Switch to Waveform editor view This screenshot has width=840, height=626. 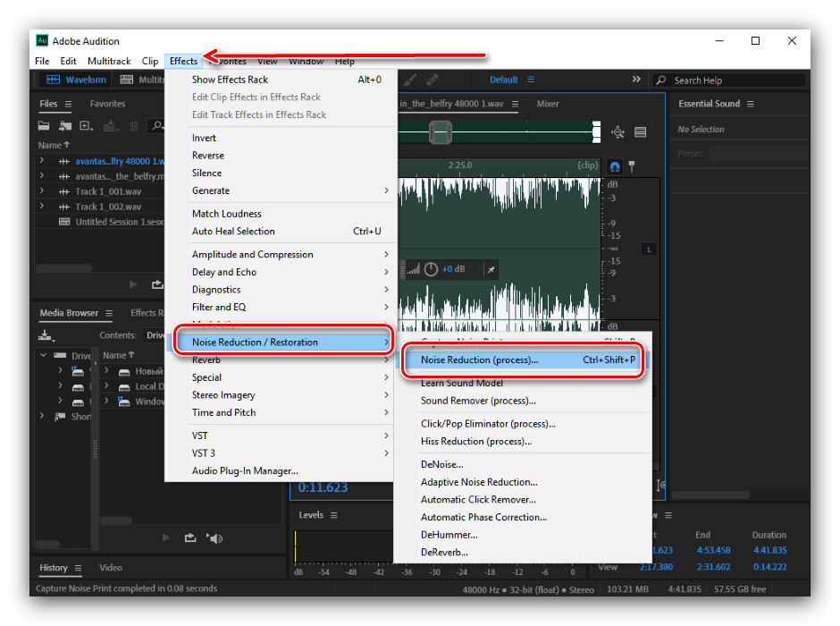tap(76, 80)
